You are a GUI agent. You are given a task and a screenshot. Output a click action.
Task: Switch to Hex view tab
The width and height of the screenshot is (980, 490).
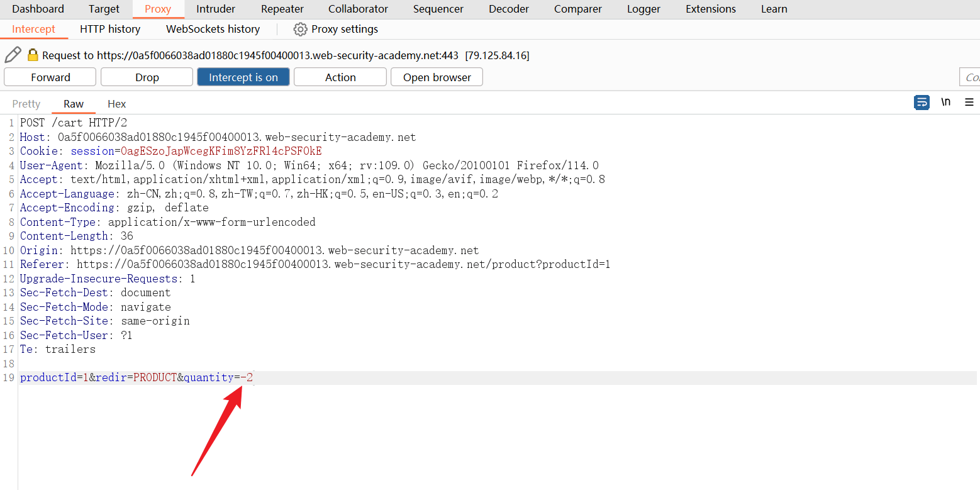pyautogui.click(x=116, y=104)
